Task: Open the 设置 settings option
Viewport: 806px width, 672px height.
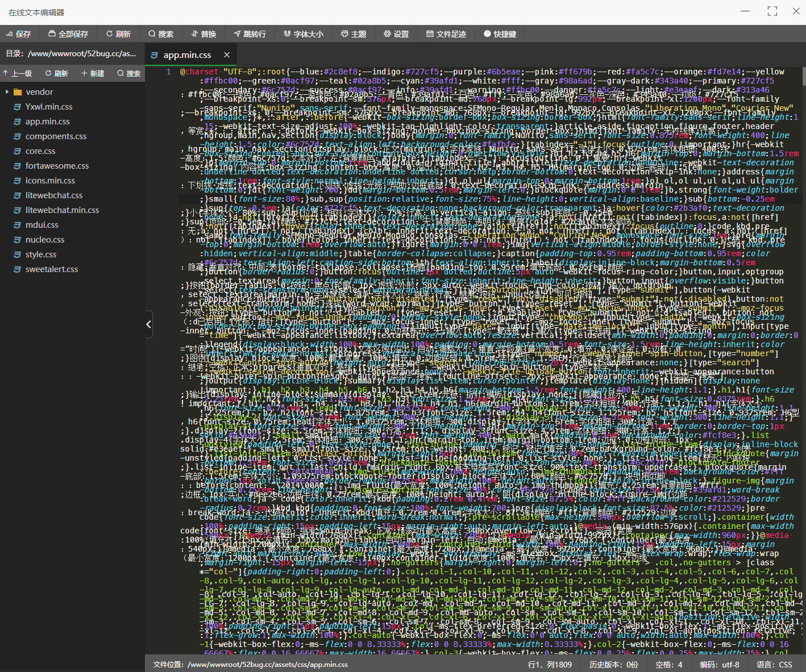Action: (x=396, y=34)
